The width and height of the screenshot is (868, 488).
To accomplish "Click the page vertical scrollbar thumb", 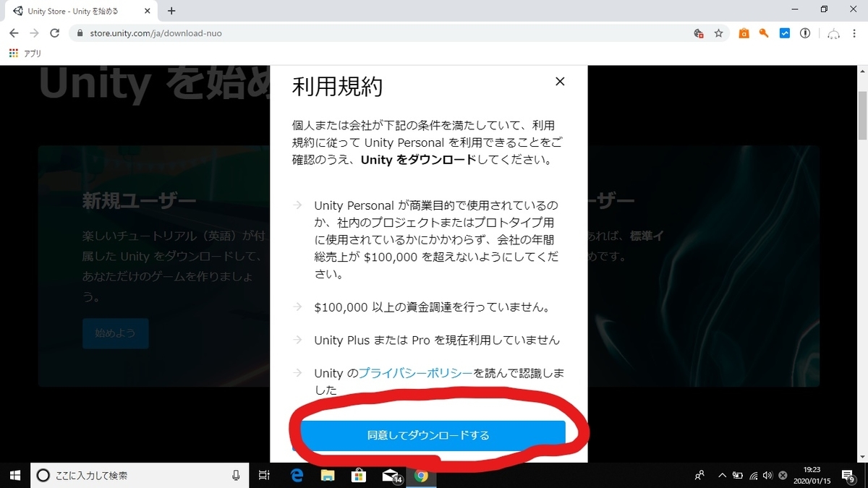I will click(861, 116).
